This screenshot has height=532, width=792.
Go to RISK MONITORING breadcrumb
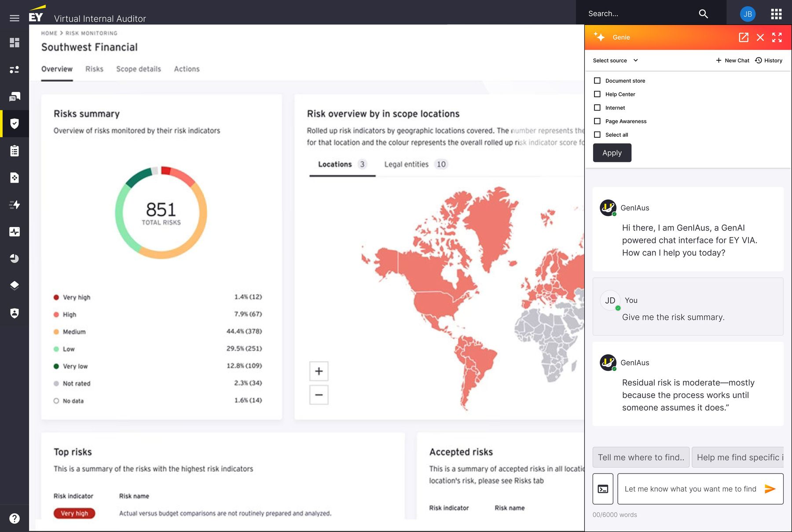[92, 33]
